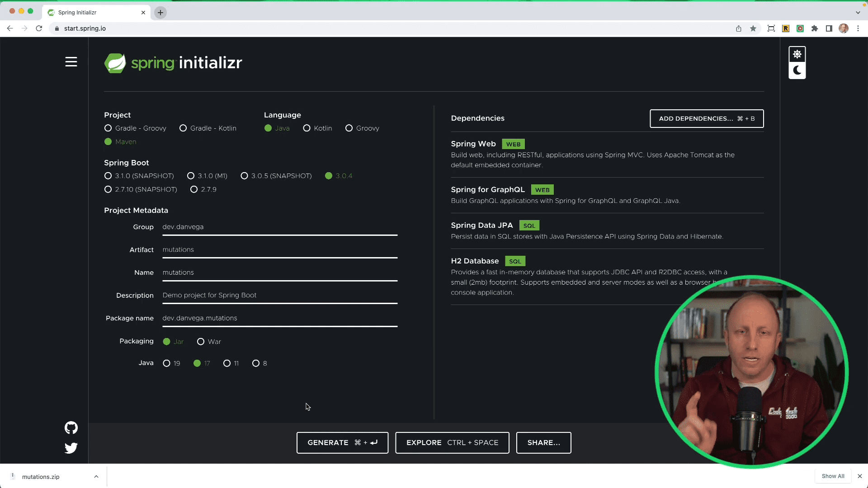
Task: Click ADD DEPENDENCIES button
Action: [x=707, y=118]
